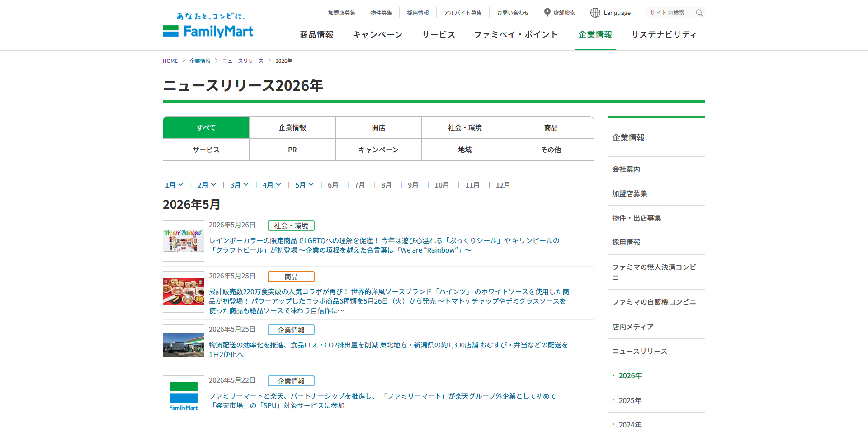Select the その他 category tab
868x427 pixels.
click(x=551, y=150)
